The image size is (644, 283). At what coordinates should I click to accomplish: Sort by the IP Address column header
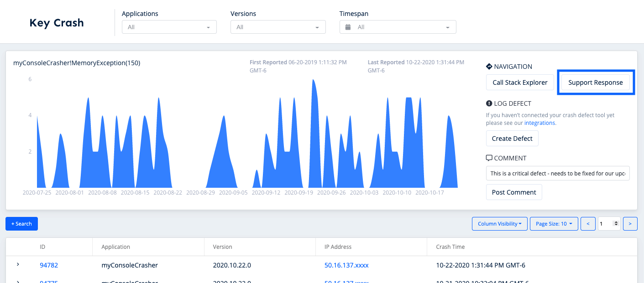point(338,247)
